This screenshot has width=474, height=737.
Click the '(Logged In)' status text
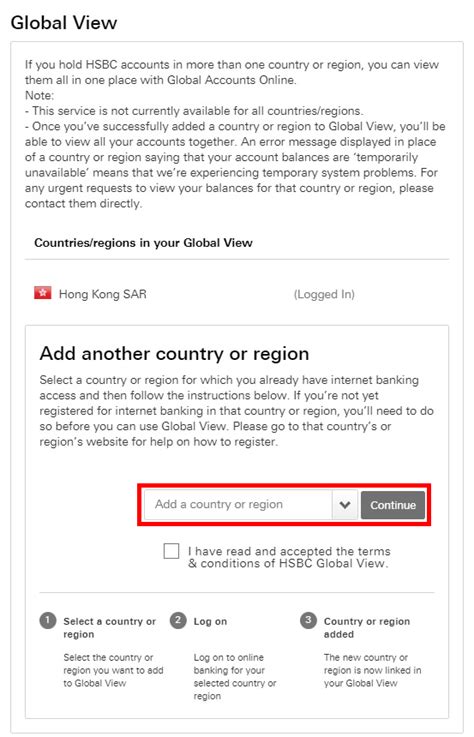point(324,294)
